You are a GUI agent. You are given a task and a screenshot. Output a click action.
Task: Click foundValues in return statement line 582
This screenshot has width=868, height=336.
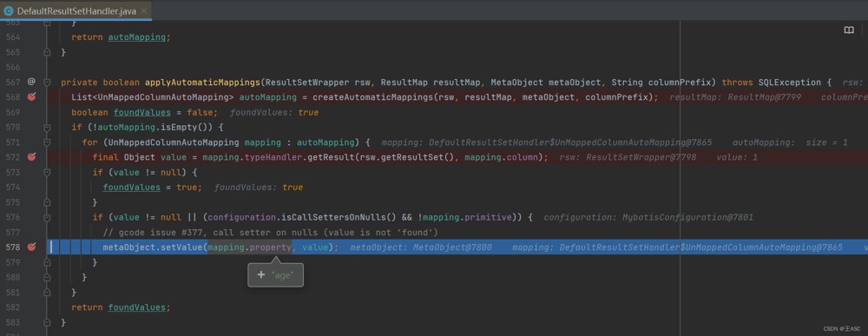click(x=137, y=307)
